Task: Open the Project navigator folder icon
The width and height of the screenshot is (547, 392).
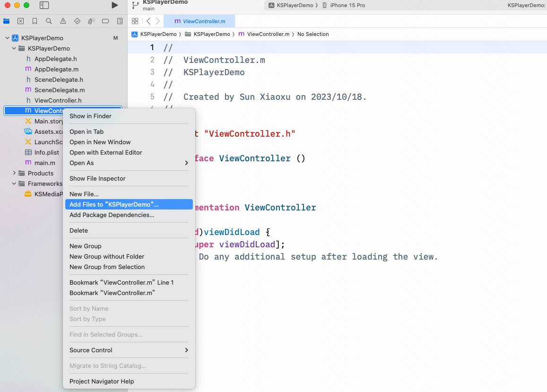Action: tap(6, 21)
